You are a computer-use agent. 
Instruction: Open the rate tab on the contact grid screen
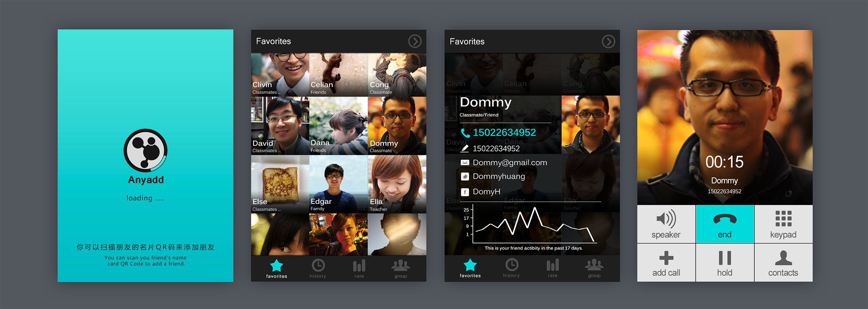click(359, 269)
